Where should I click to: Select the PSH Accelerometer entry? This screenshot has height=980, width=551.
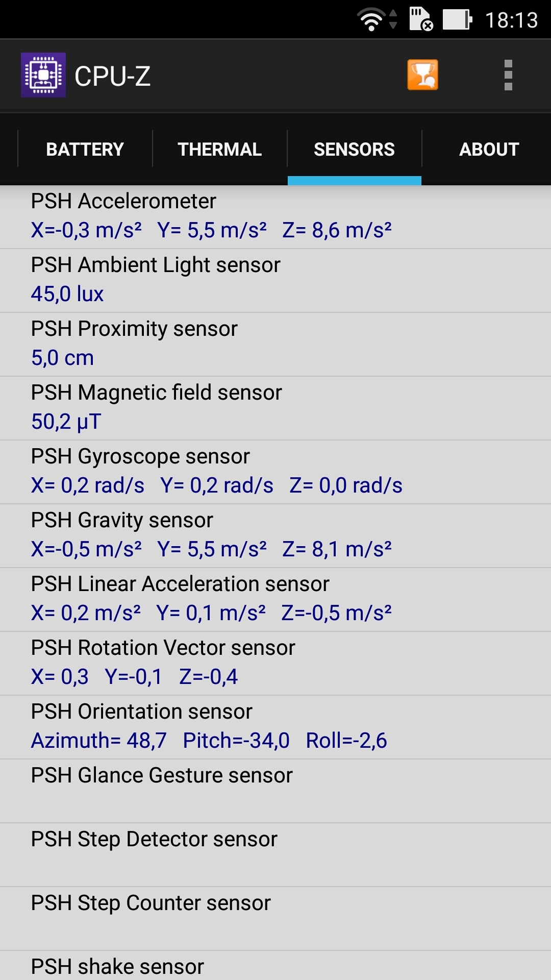[275, 217]
